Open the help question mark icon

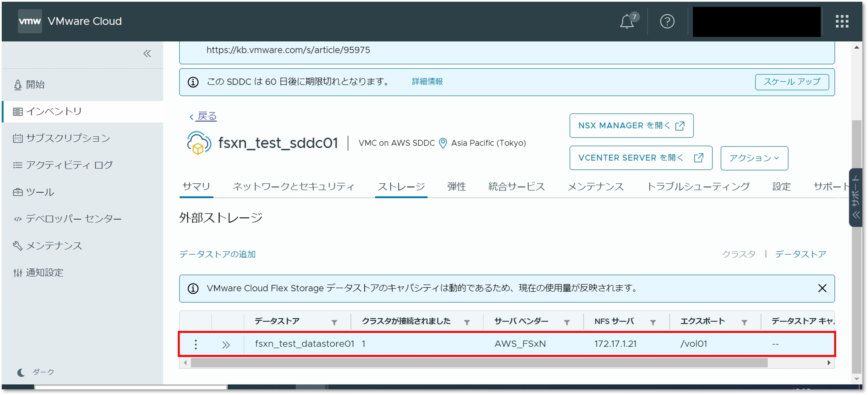(667, 21)
